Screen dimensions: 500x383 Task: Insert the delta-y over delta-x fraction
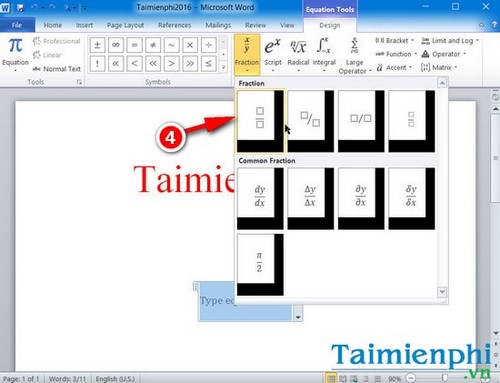(x=311, y=198)
